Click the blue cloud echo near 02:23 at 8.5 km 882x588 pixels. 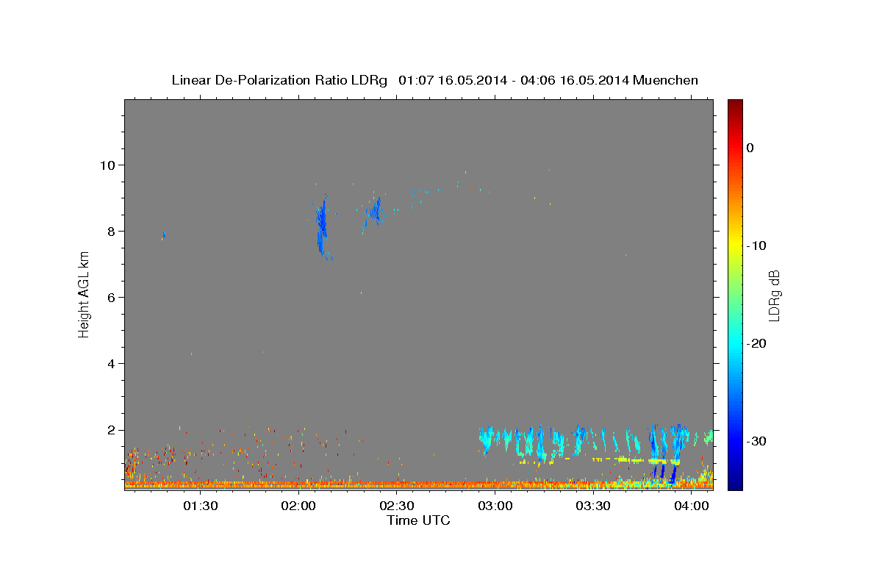(375, 212)
